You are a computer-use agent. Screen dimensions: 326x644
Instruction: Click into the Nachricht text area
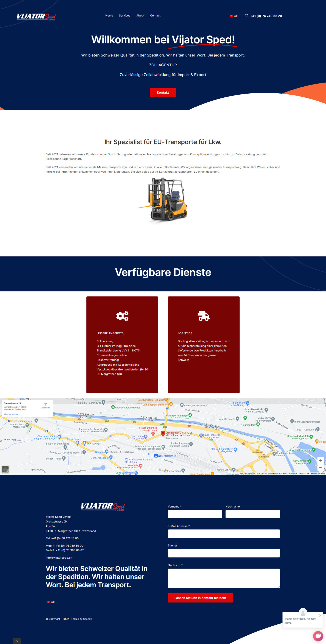pyautogui.click(x=224, y=578)
